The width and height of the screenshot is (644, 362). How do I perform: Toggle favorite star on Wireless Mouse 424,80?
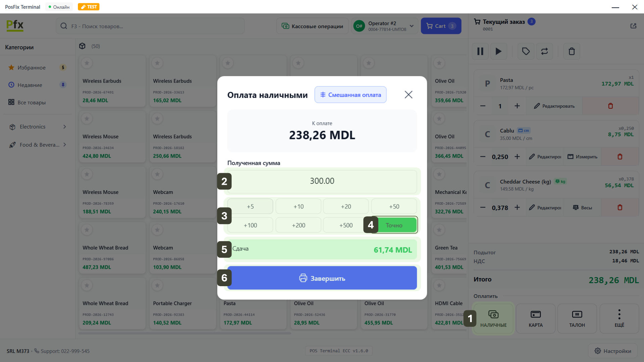(87, 118)
